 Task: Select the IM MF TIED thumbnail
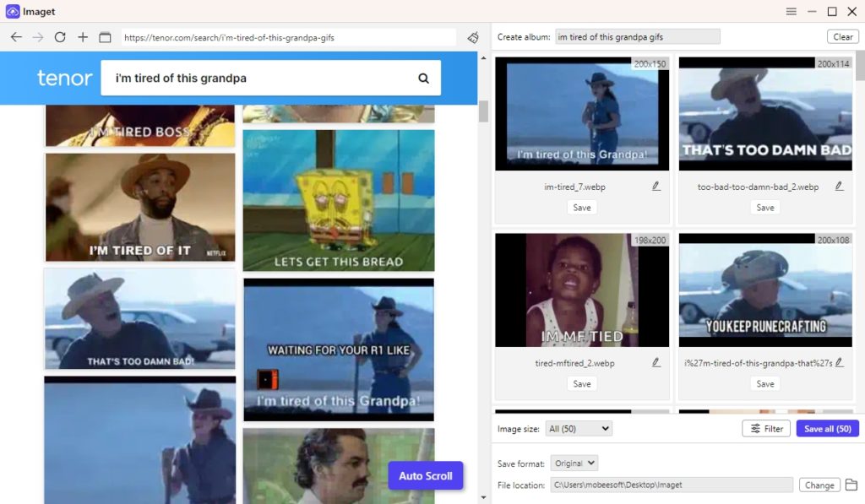(582, 290)
